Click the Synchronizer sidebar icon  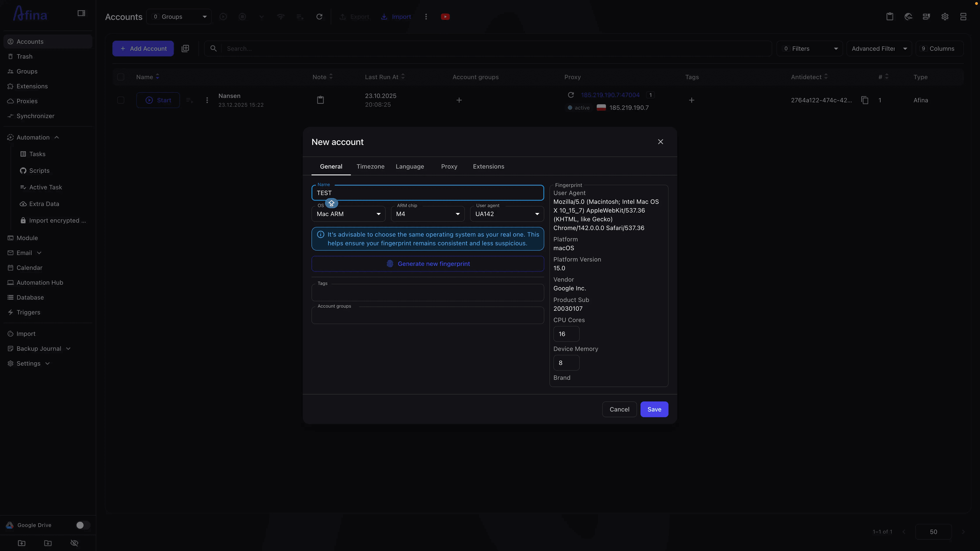10,116
